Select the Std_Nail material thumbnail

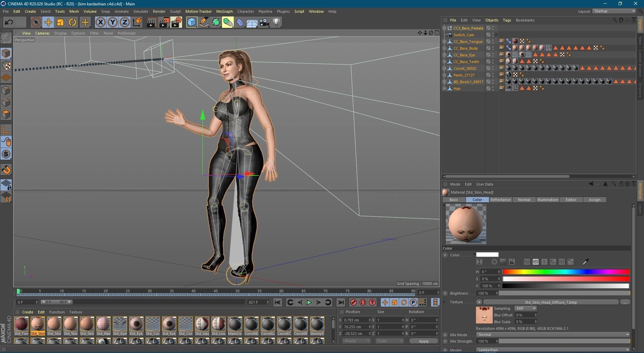(103, 326)
